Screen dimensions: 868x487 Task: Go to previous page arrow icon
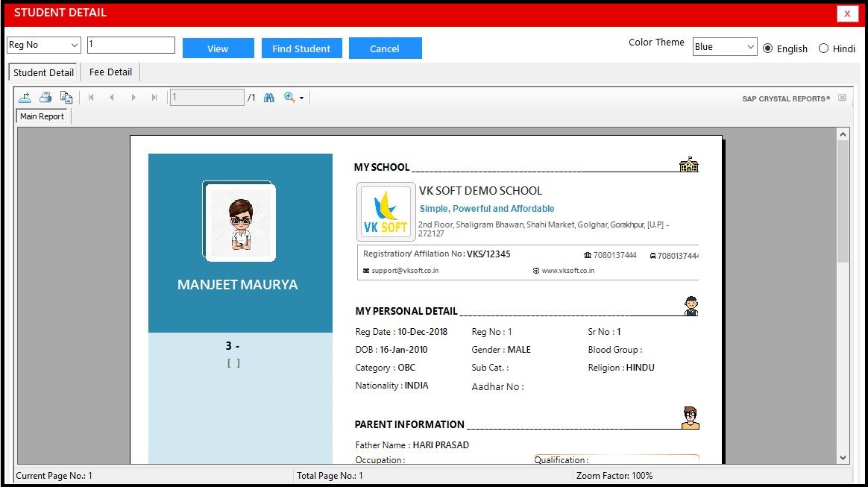112,98
